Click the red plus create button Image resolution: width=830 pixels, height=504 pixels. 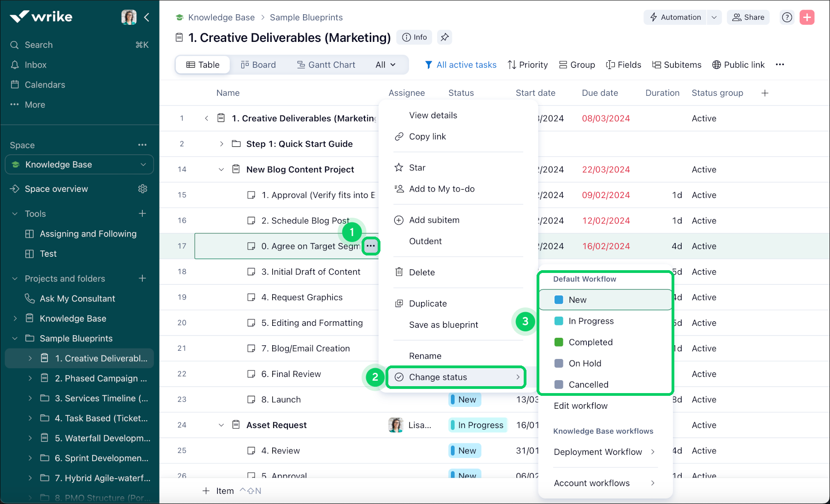[x=807, y=17]
